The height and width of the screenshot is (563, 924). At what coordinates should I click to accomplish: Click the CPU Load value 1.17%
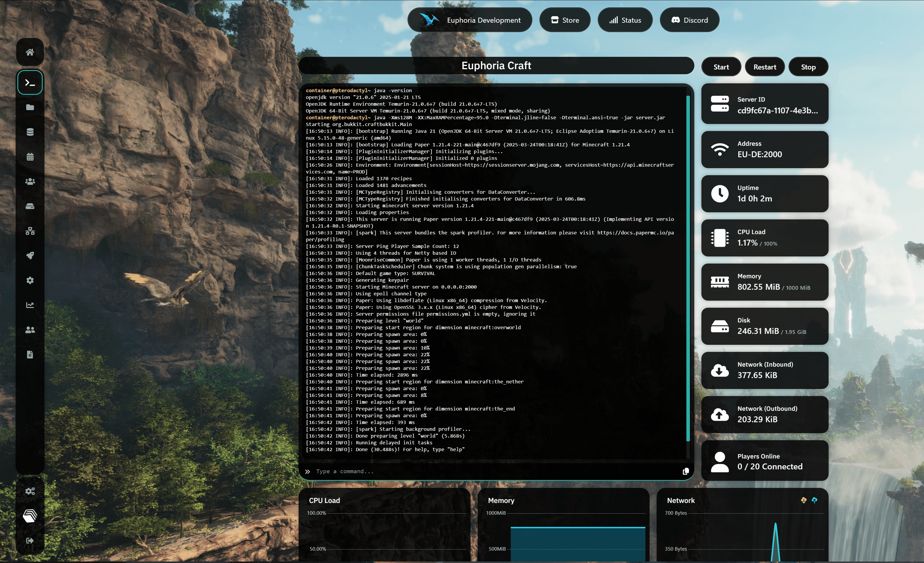tap(747, 243)
